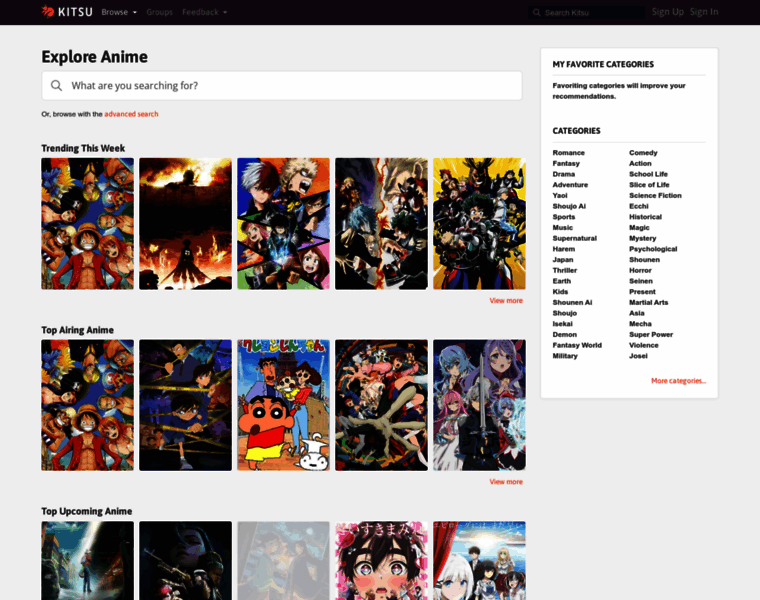View more Top Airing Anime
The image size is (760, 600).
point(506,482)
